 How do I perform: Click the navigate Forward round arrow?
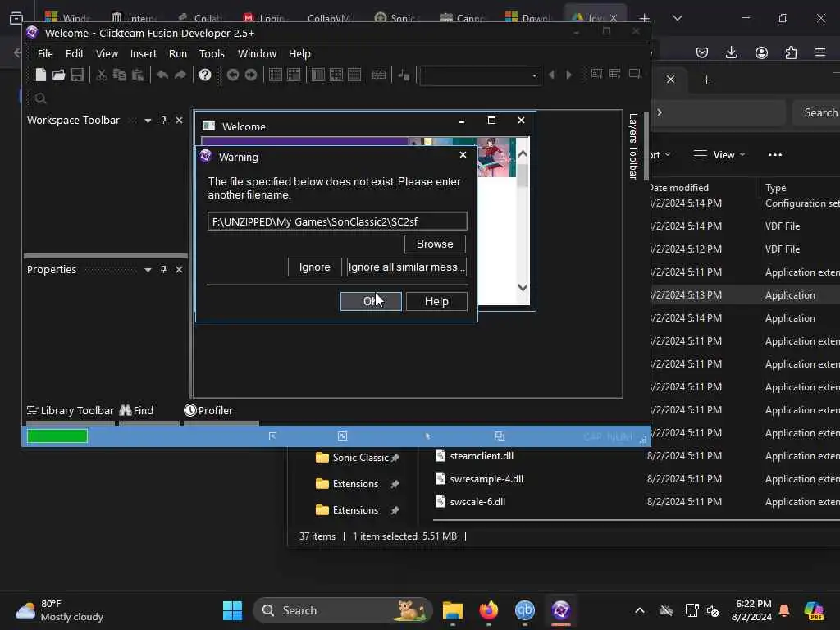(251, 75)
